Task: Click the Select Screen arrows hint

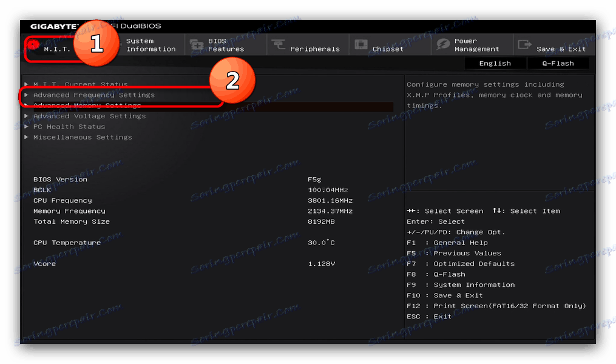Action: (x=445, y=211)
